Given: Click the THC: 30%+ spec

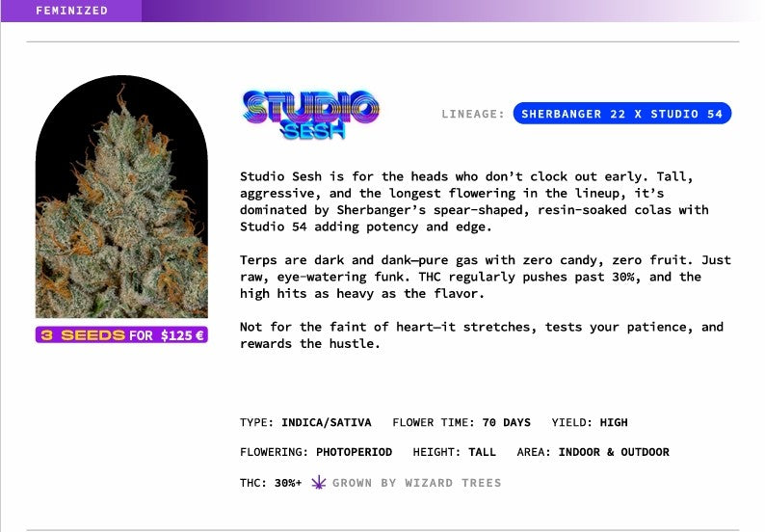Looking at the screenshot, I should point(270,483).
